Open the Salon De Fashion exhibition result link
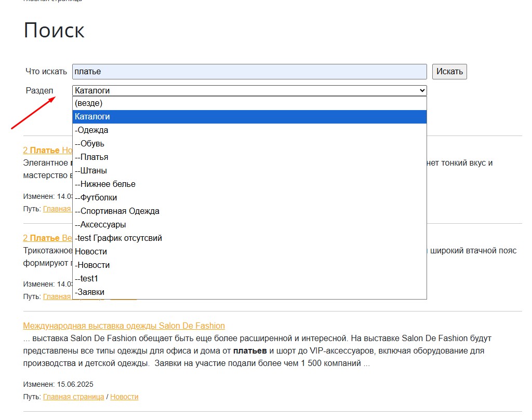532x420 pixels. point(124,326)
